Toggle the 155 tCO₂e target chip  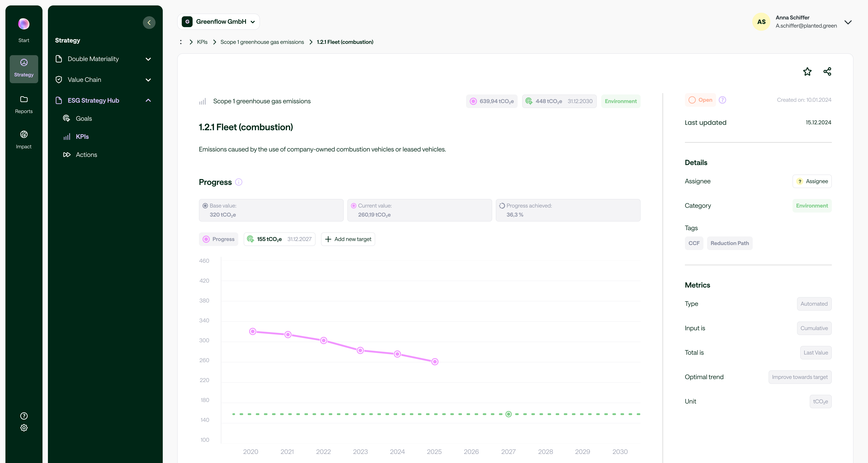tap(280, 239)
